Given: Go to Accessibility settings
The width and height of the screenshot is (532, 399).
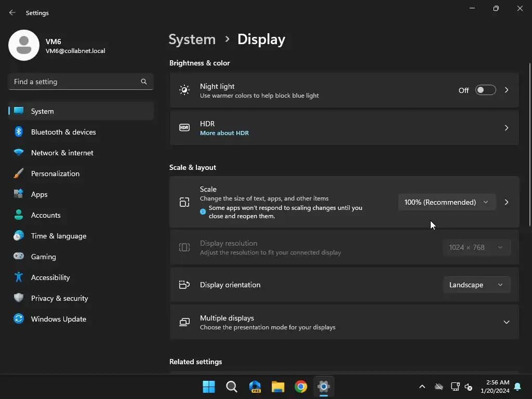Looking at the screenshot, I should pyautogui.click(x=81, y=277).
